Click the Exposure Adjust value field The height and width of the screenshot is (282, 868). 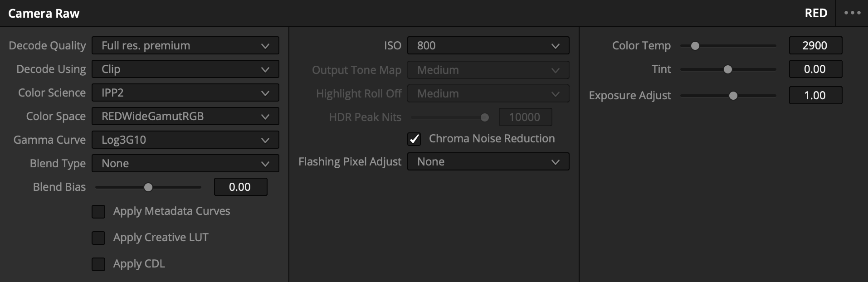[815, 96]
